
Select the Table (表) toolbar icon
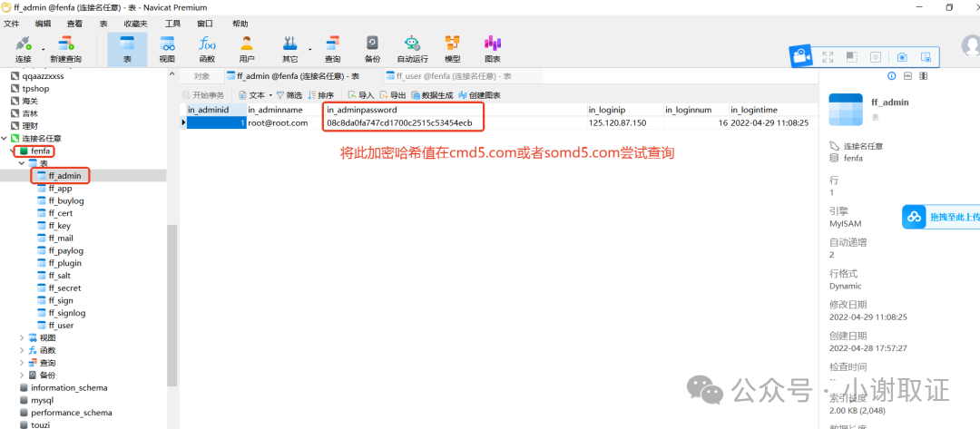tap(127, 49)
